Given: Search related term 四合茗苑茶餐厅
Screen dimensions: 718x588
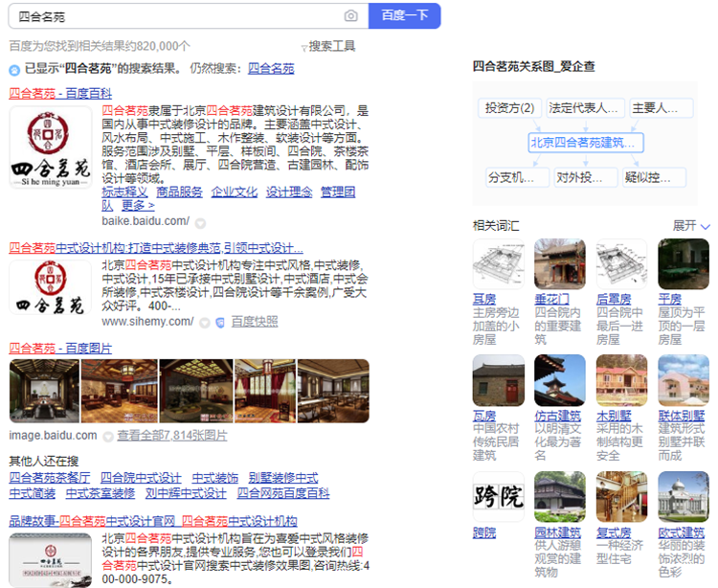Looking at the screenshot, I should coord(50,478).
